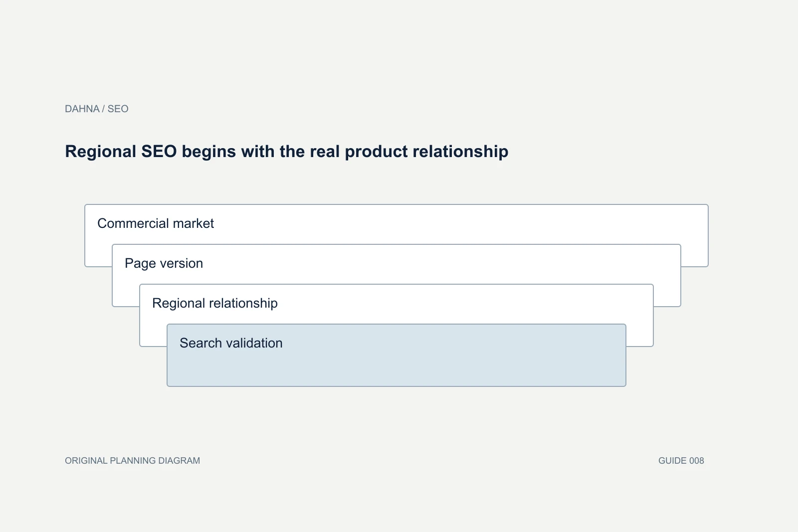The width and height of the screenshot is (798, 532).
Task: Select the Page version layer label
Action: click(x=164, y=263)
